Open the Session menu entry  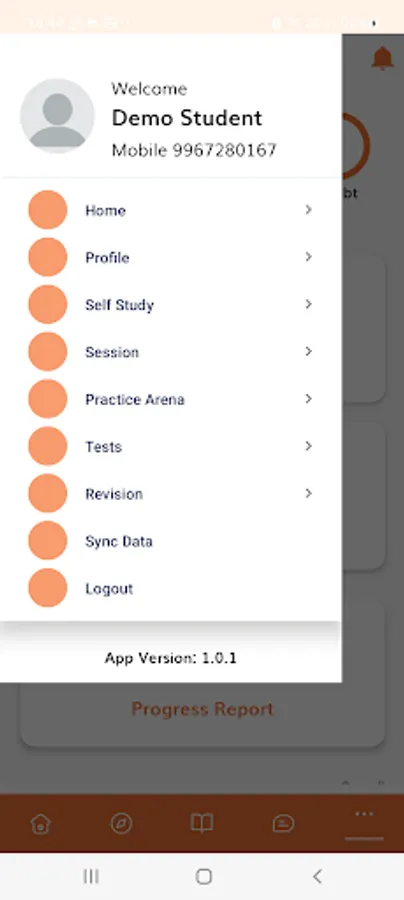coord(170,352)
